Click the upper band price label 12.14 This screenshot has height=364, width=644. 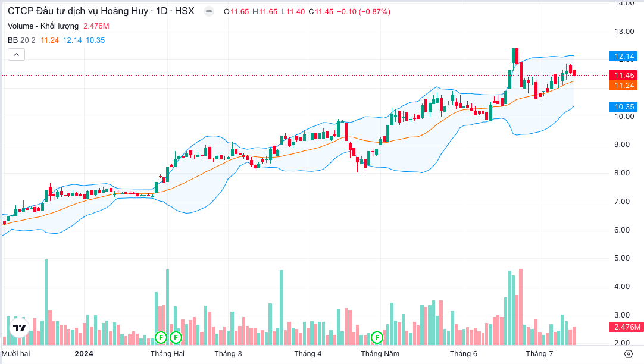(624, 57)
